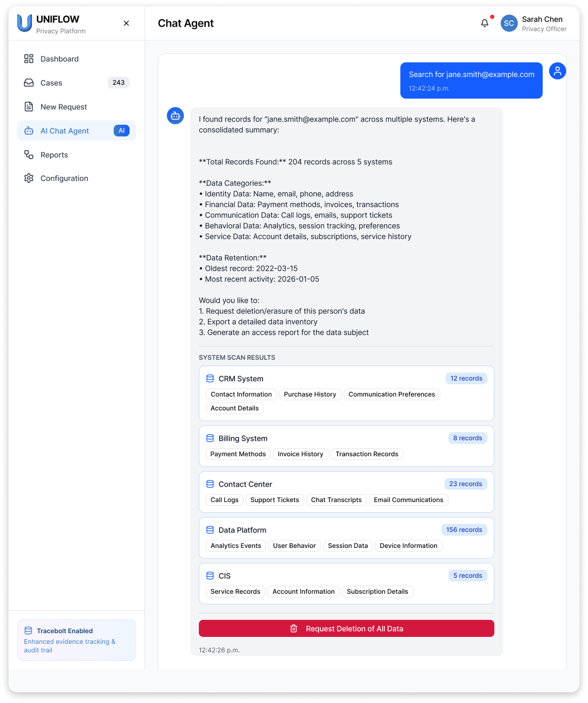Open Configuration settings
Screen dimensions: 588x703
[x=65, y=179]
